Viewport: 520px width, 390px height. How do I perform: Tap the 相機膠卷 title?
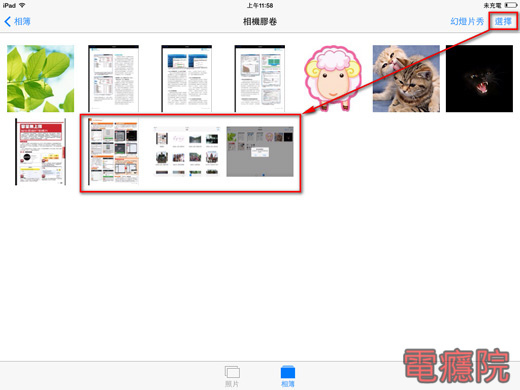click(x=260, y=22)
